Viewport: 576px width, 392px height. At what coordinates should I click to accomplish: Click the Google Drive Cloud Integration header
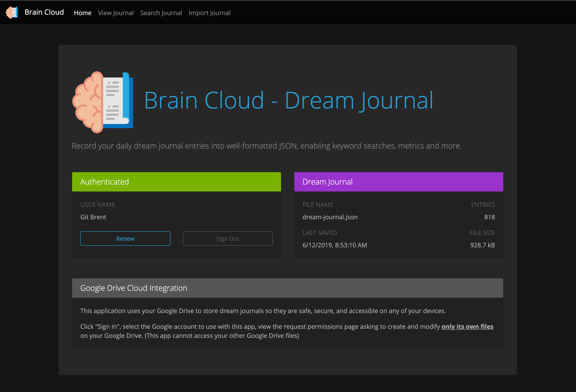pyautogui.click(x=134, y=288)
